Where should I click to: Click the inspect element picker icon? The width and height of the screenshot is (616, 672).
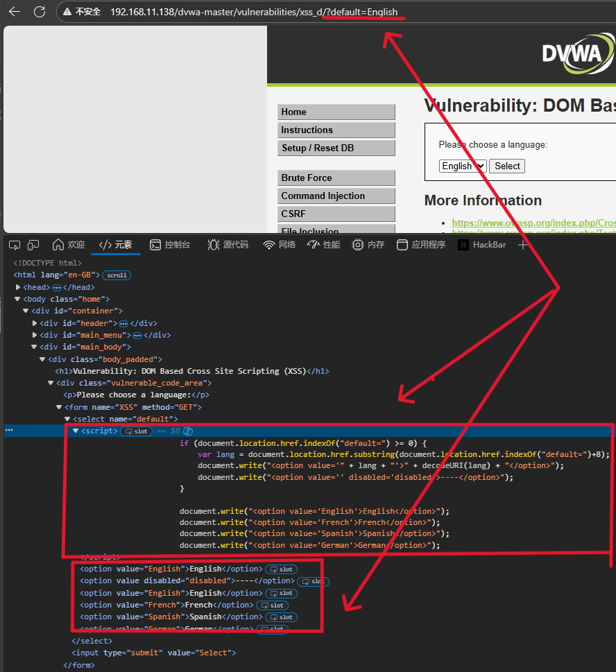[x=15, y=245]
